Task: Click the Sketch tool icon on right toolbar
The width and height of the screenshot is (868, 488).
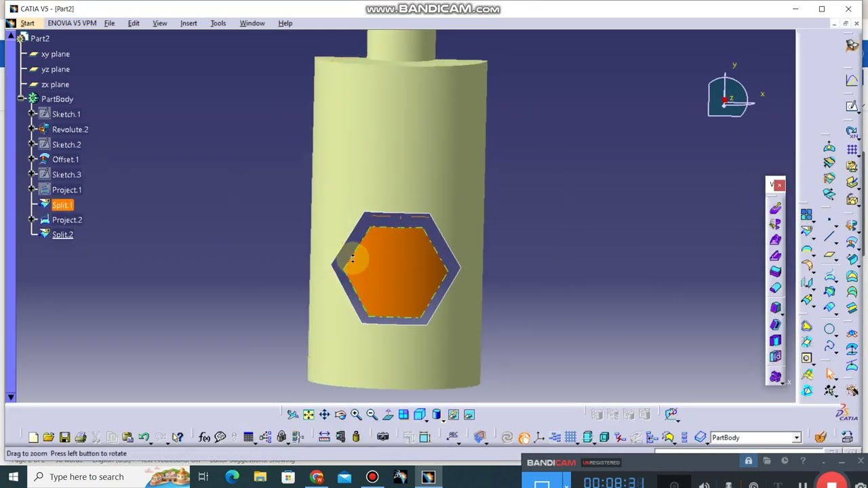Action: click(x=852, y=106)
